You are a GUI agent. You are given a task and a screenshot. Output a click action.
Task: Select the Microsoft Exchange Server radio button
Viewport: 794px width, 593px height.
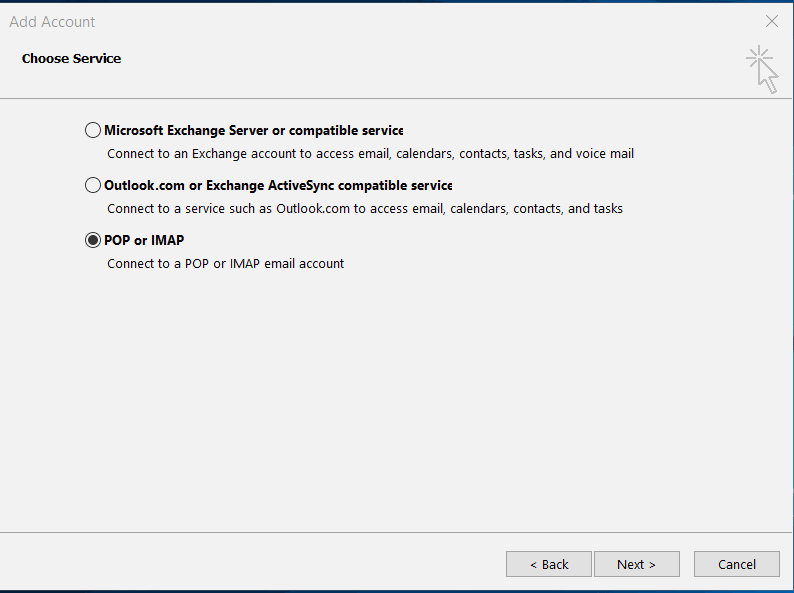click(x=93, y=130)
